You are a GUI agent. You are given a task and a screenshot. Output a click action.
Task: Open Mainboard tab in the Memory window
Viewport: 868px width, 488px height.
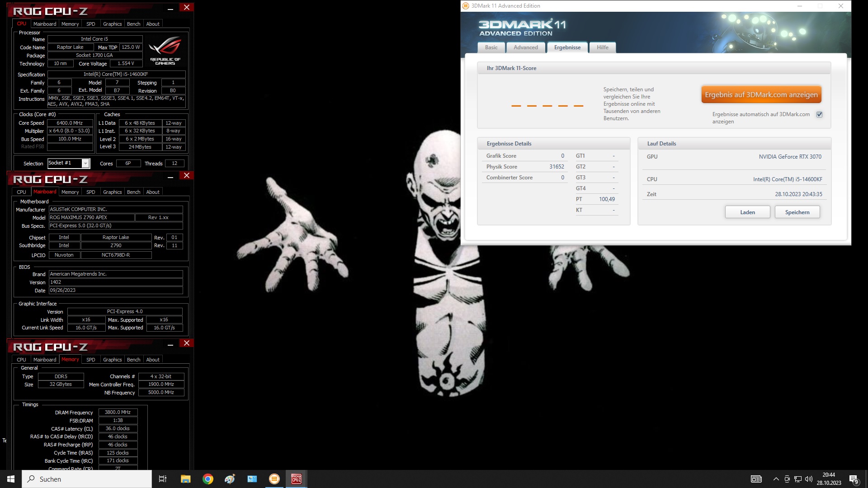(x=45, y=360)
